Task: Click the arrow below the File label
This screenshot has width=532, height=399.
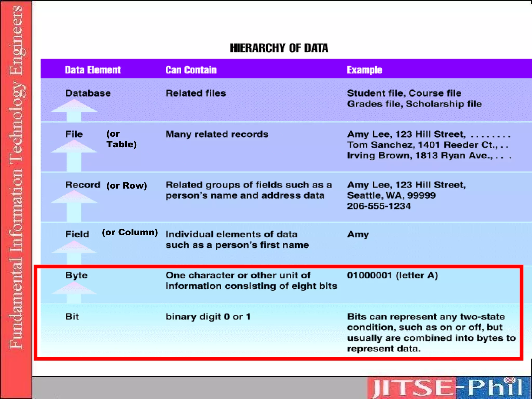Action: coord(74,155)
